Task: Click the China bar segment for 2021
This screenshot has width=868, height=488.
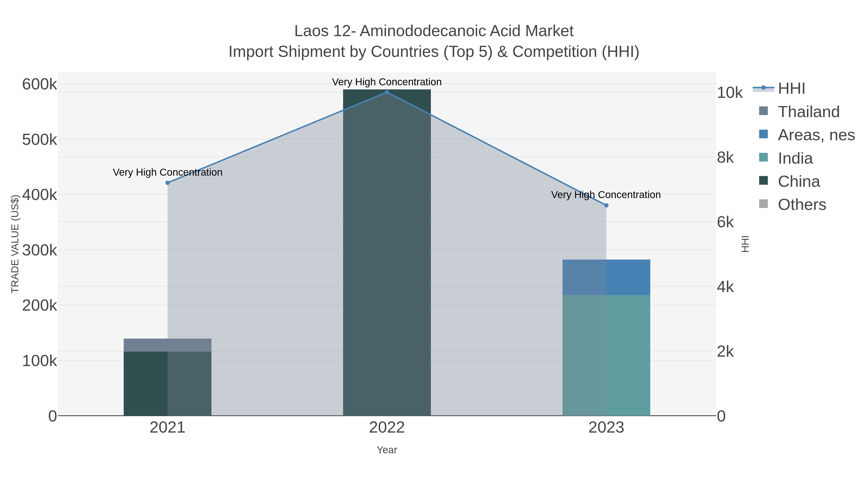Action: pyautogui.click(x=168, y=384)
